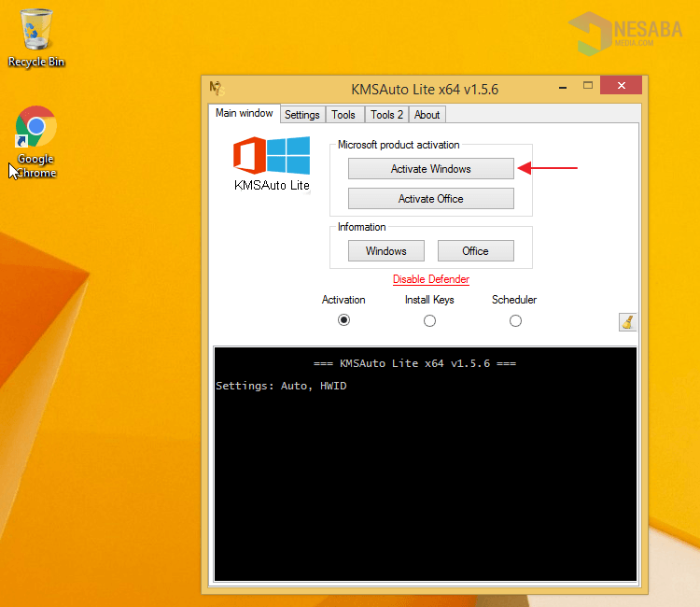The image size is (700, 607).
Task: Minimize the KMSAuto Lite window
Action: (x=563, y=86)
